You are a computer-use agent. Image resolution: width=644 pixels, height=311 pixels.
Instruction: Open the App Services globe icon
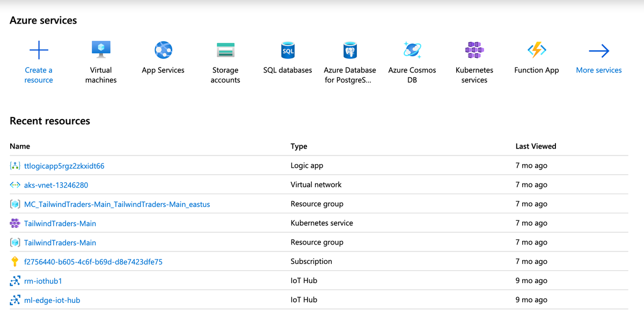click(x=163, y=50)
